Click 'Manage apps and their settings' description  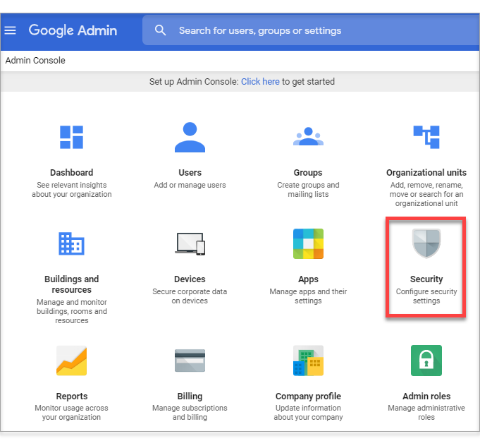[x=308, y=296]
